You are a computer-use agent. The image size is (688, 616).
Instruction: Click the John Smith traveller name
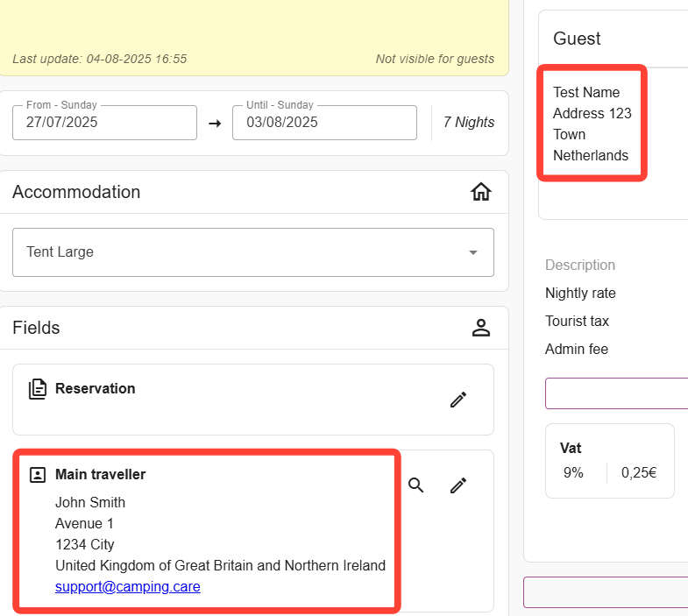(x=90, y=503)
